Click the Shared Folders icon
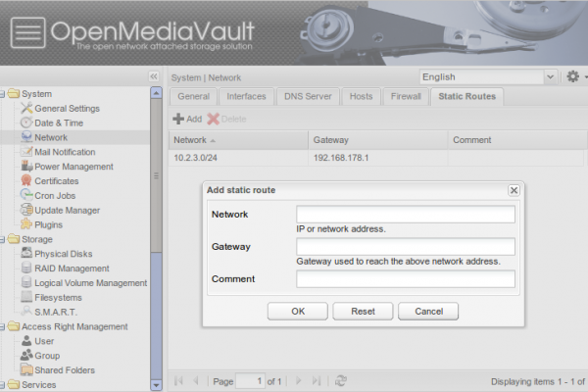The image size is (588, 392). click(x=26, y=369)
